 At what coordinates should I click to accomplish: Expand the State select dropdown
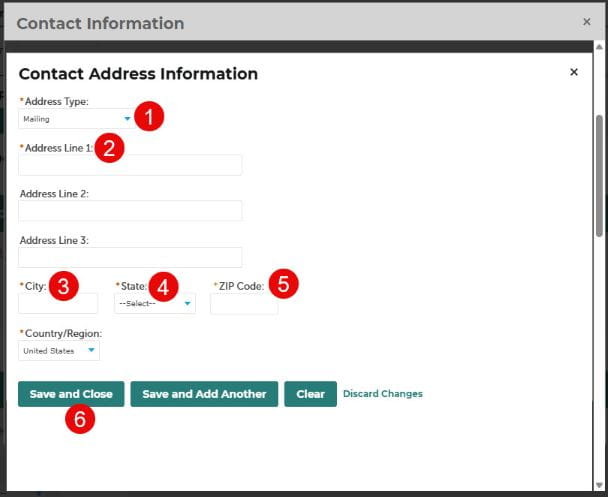click(x=155, y=303)
